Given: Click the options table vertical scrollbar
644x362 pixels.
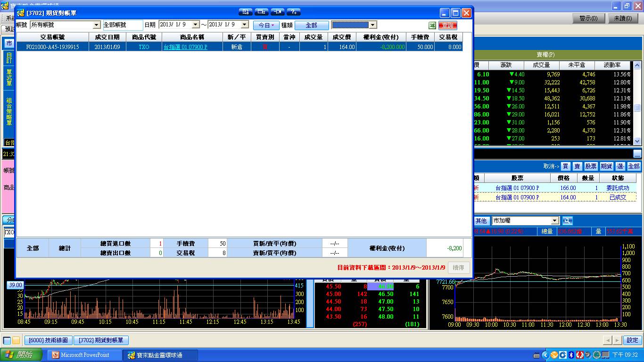Looking at the screenshot, I should point(637,103).
